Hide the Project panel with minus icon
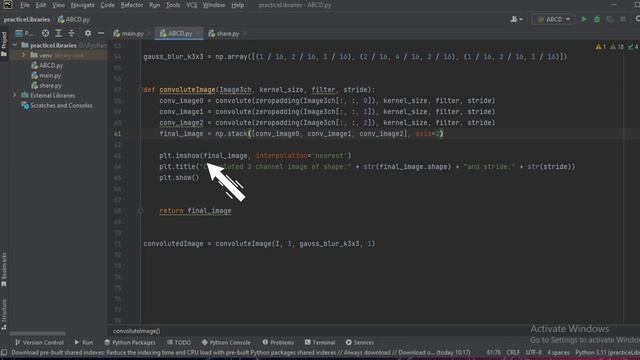 click(x=101, y=33)
